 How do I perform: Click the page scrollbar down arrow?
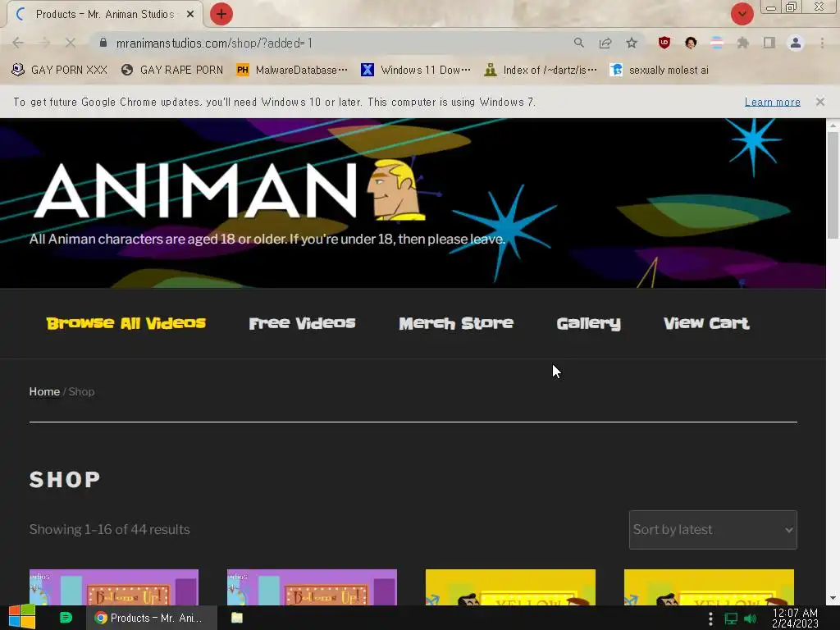coord(833,598)
